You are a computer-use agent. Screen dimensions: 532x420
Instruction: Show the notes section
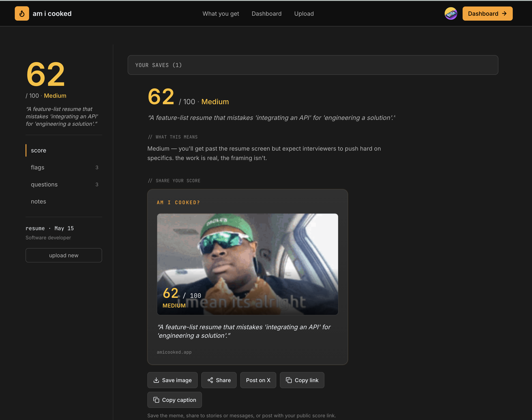pyautogui.click(x=64, y=201)
